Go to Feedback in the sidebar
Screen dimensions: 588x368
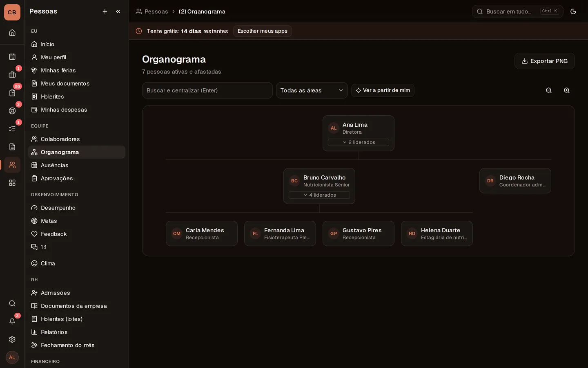tap(76, 234)
